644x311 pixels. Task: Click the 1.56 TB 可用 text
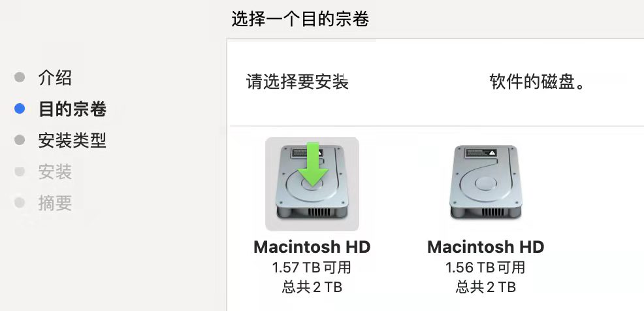click(485, 267)
